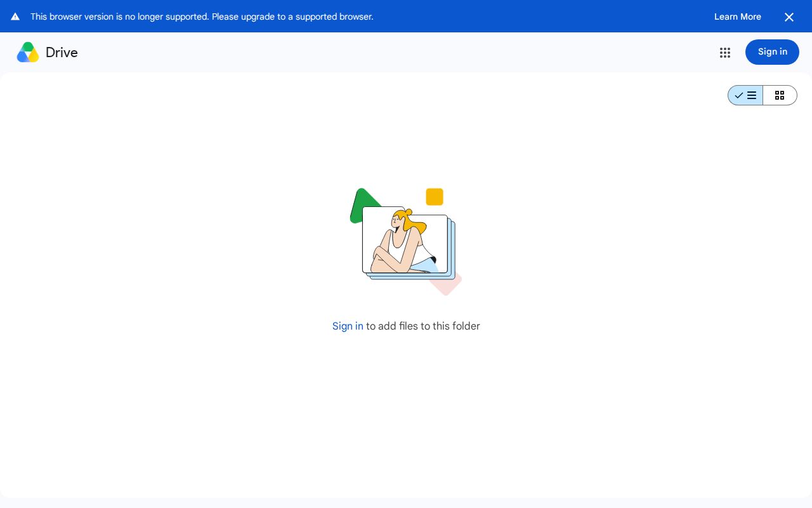This screenshot has width=812, height=508.
Task: Dismiss the unsupported browser banner
Action: (x=789, y=17)
